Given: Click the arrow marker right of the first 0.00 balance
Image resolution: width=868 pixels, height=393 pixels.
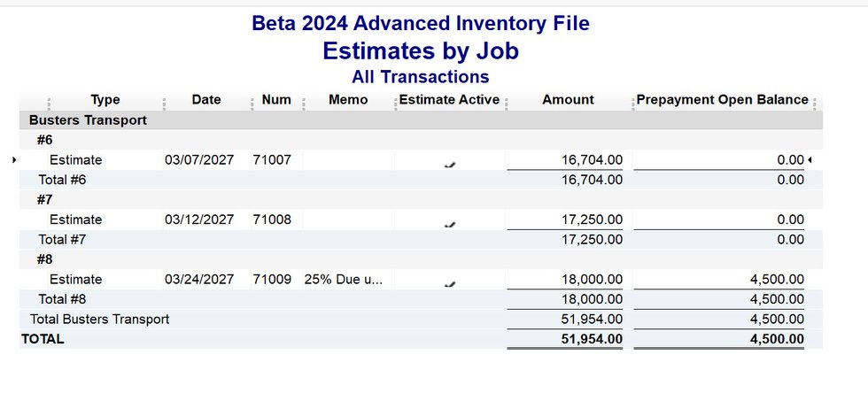Looking at the screenshot, I should [810, 160].
